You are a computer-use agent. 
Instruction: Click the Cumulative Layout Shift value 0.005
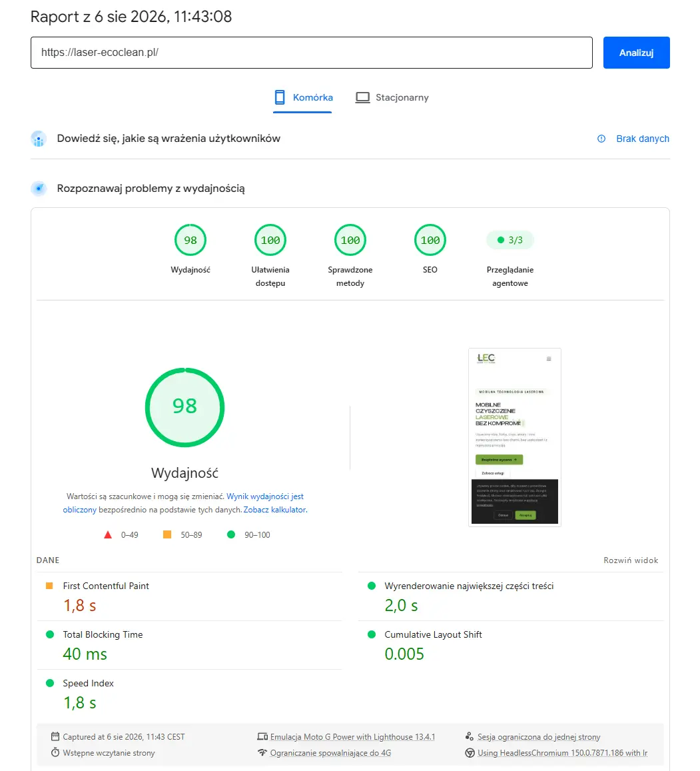pyautogui.click(x=404, y=654)
